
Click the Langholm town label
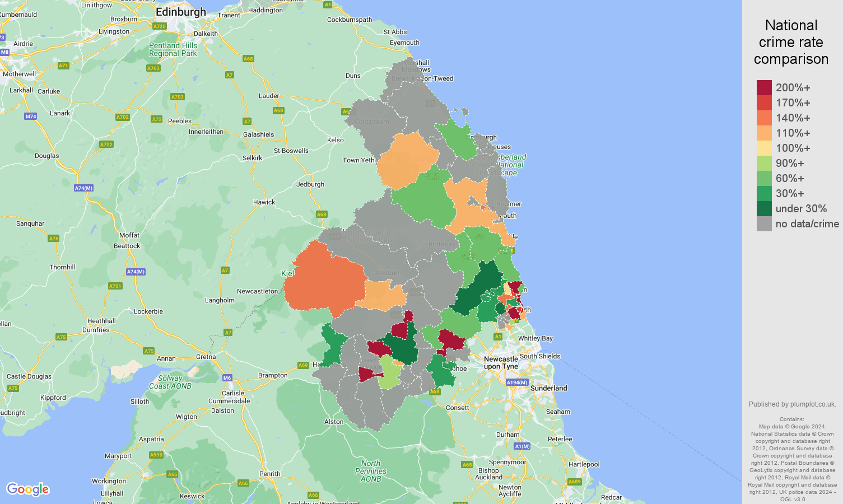220,300
